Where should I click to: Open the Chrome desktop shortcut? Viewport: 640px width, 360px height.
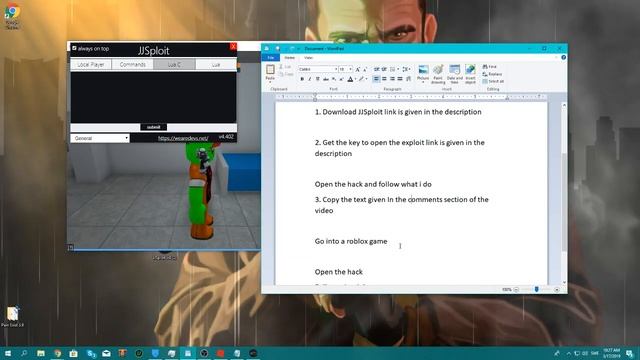(12, 16)
